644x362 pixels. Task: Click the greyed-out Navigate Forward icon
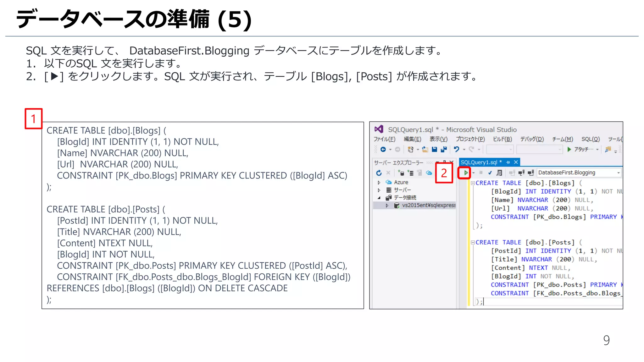click(397, 150)
